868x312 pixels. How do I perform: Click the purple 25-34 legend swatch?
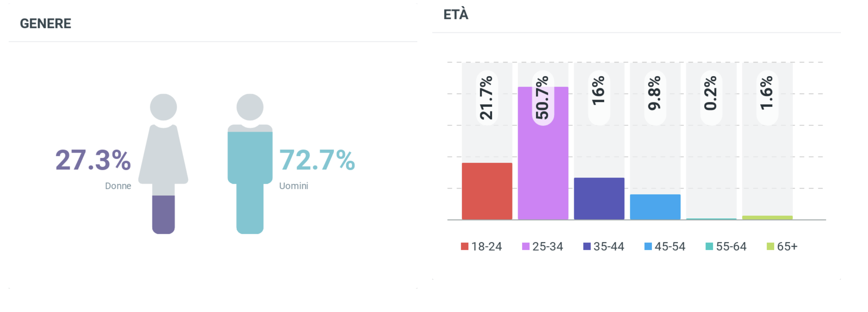526,246
